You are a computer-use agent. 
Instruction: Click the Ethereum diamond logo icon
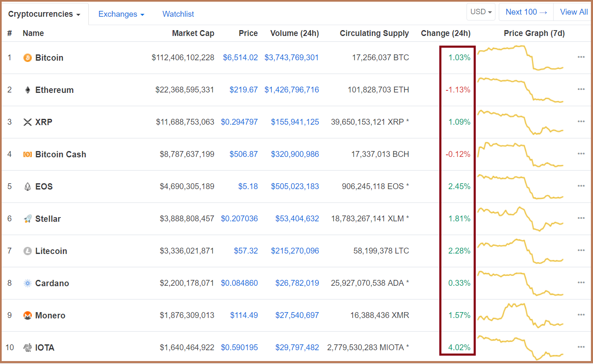click(x=28, y=90)
